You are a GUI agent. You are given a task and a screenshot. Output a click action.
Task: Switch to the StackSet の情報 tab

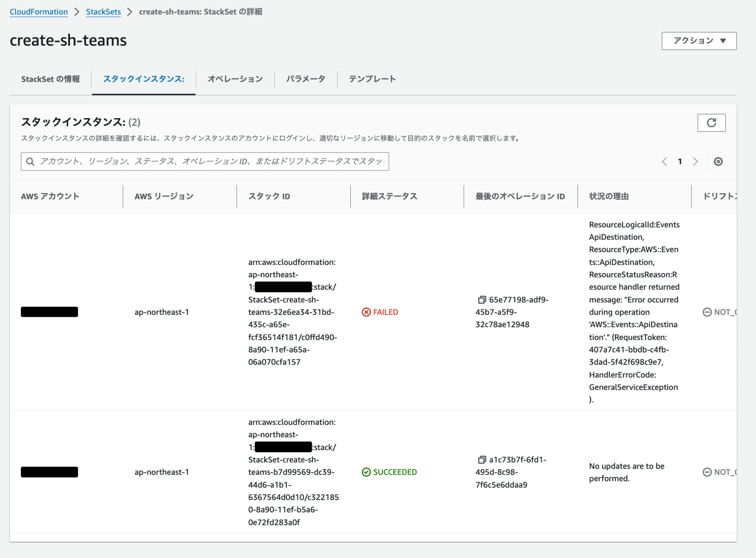(x=50, y=79)
